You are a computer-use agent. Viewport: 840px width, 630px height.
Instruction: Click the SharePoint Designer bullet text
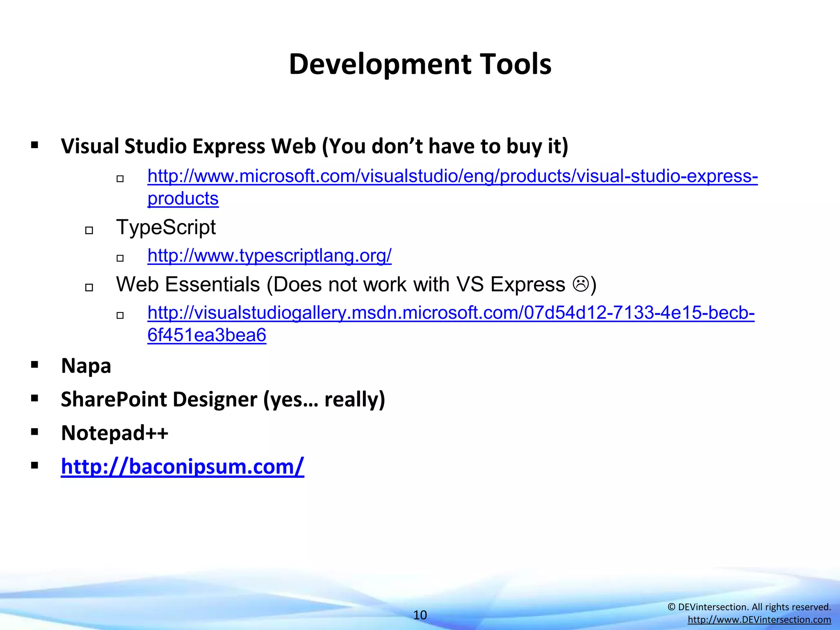(223, 399)
